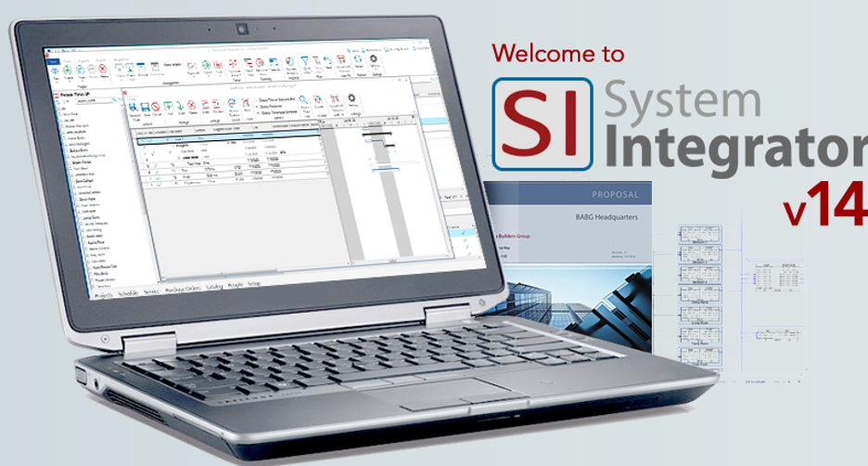Screen dimensions: 868x466
Task: Switch to the Schedule bottom tab
Action: [x=128, y=293]
